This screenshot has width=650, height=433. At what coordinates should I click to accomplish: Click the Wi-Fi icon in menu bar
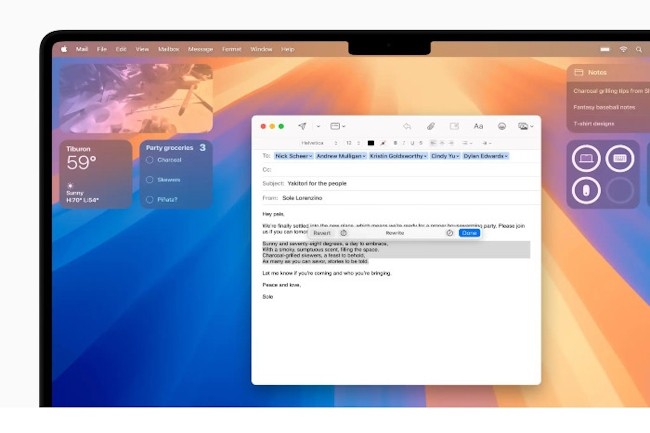(x=622, y=49)
